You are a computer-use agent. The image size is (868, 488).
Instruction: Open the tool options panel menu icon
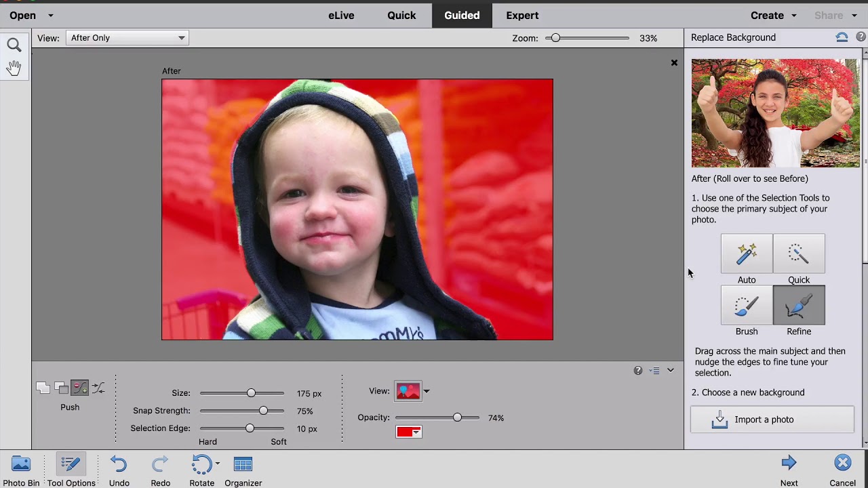coord(654,371)
